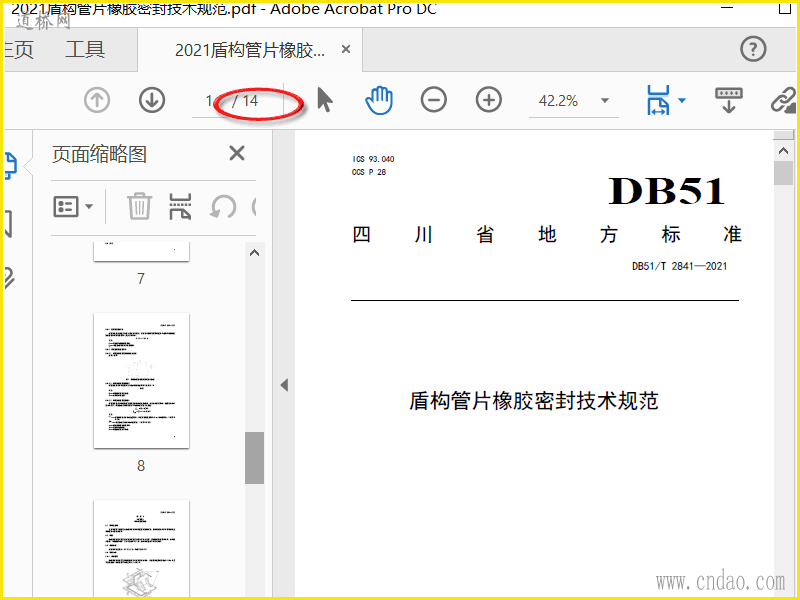
Task: Click the scrolling mode keyboard-arrow icon
Action: [x=729, y=100]
